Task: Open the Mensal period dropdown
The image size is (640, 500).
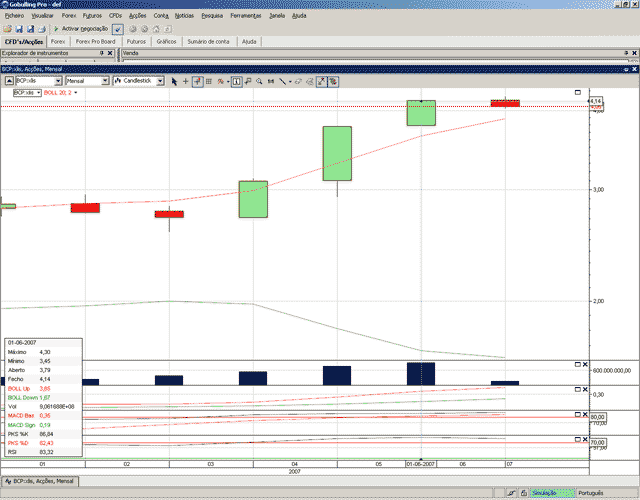Action: (105, 81)
